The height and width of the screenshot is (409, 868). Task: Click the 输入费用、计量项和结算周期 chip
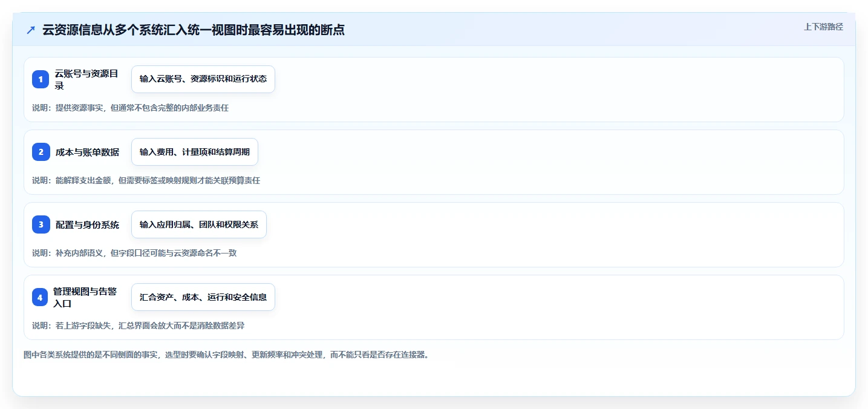pos(195,152)
